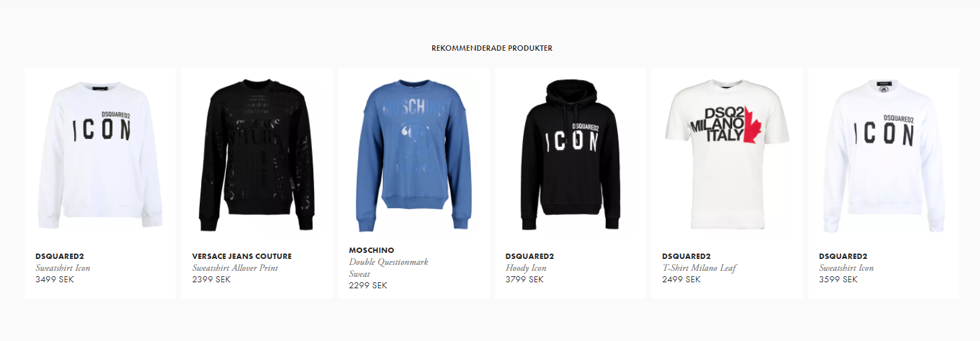Select the 2299 SEK Moschino price
980x341 pixels.
coord(368,286)
